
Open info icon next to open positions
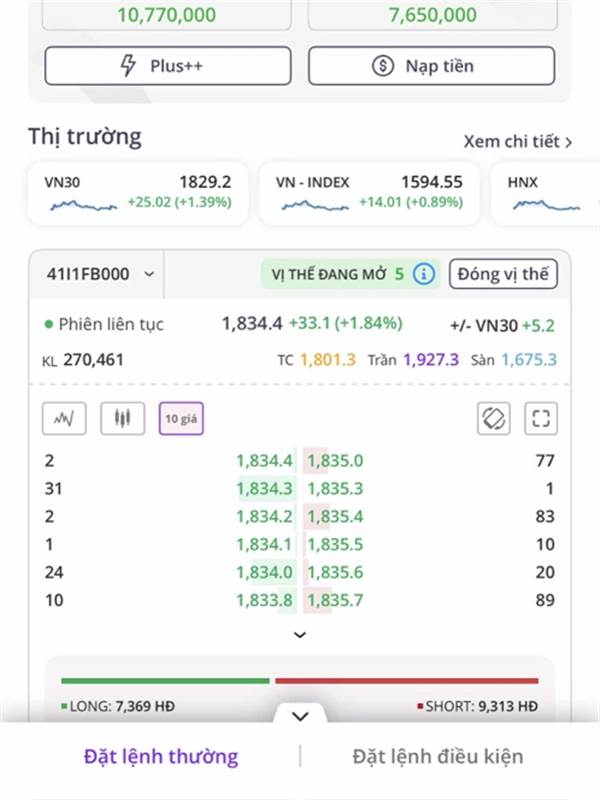point(423,274)
